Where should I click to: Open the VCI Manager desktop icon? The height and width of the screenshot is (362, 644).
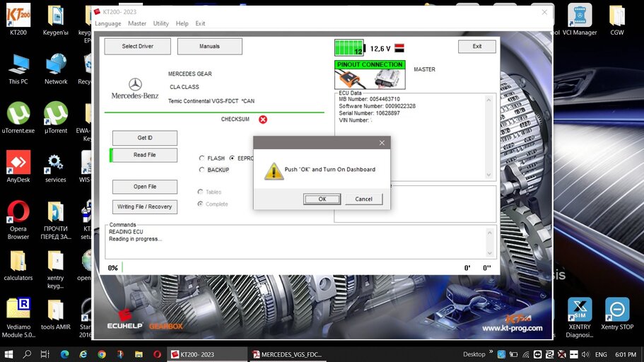pyautogui.click(x=580, y=19)
